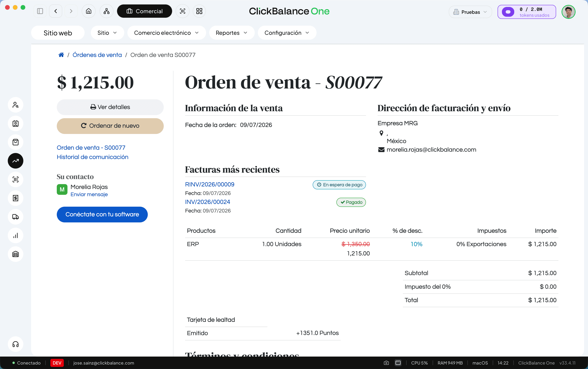This screenshot has width=588, height=369.
Task: Click the order date 09/07/2026
Action: coord(256,125)
